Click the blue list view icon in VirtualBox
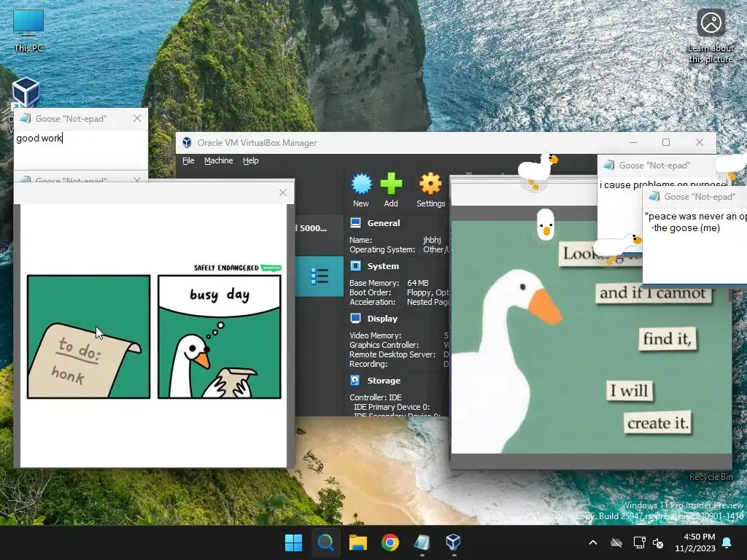This screenshot has height=560, width=747. click(320, 276)
